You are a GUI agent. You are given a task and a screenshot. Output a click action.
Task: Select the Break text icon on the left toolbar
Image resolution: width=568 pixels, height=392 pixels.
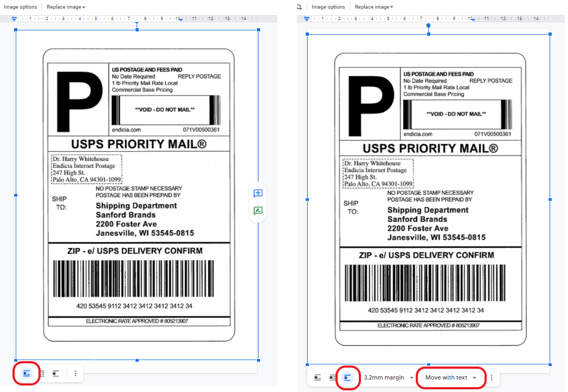coord(56,373)
